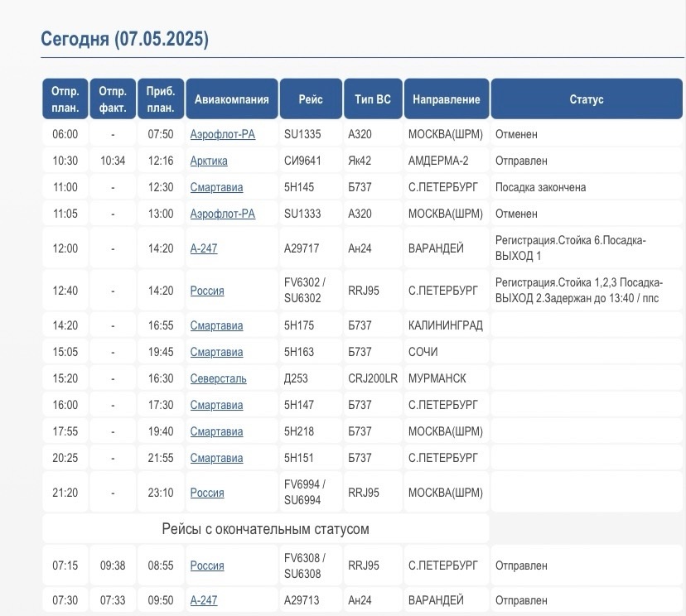This screenshot has width=686, height=616.
Task: Open А-247 link for flight А29717
Action: 204,248
